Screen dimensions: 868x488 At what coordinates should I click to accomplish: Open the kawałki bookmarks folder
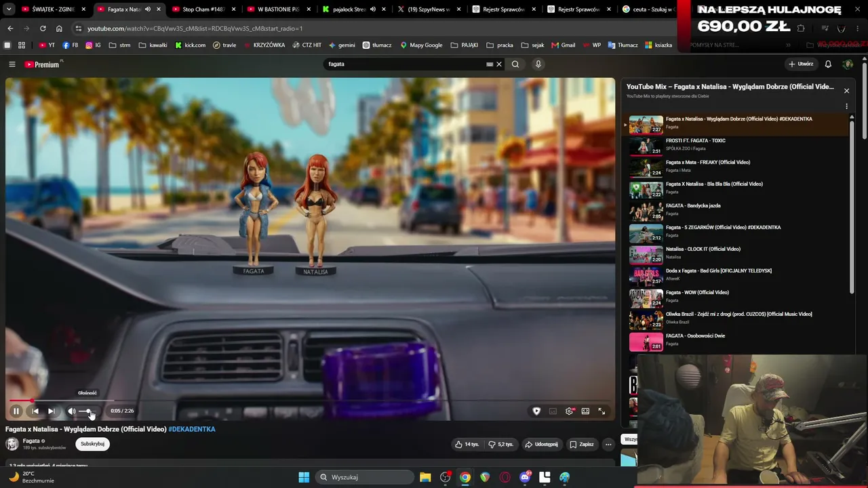153,45
